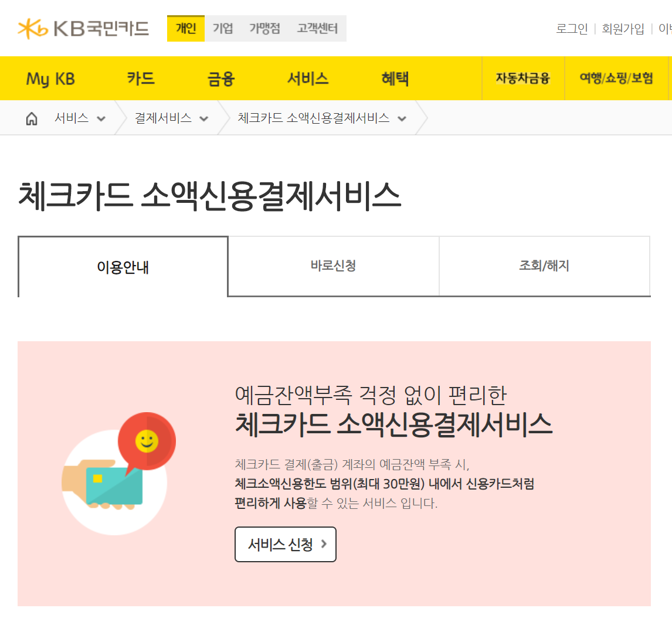This screenshot has height=625, width=672.
Task: Switch to the 바로신청 tab
Action: [x=334, y=266]
